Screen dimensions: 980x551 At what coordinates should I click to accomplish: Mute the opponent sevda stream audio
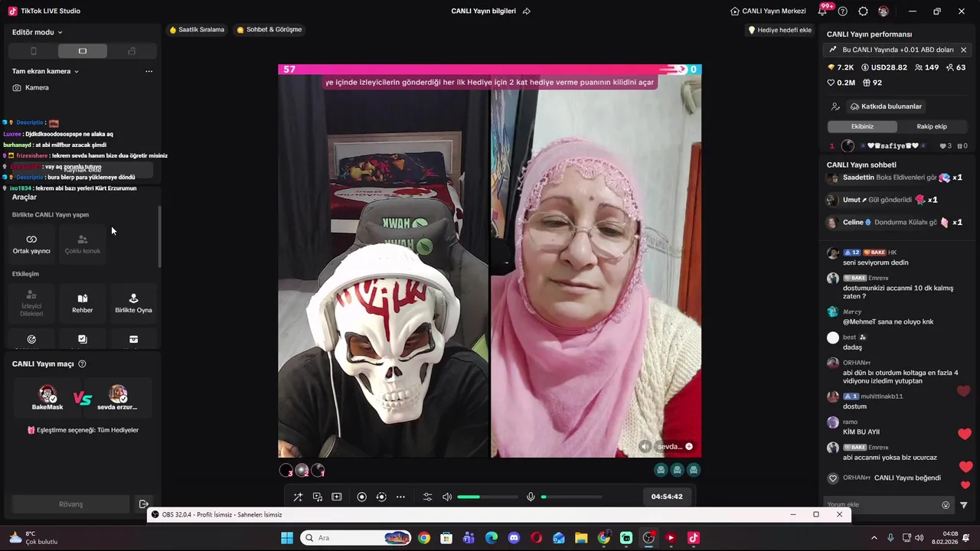pos(645,447)
